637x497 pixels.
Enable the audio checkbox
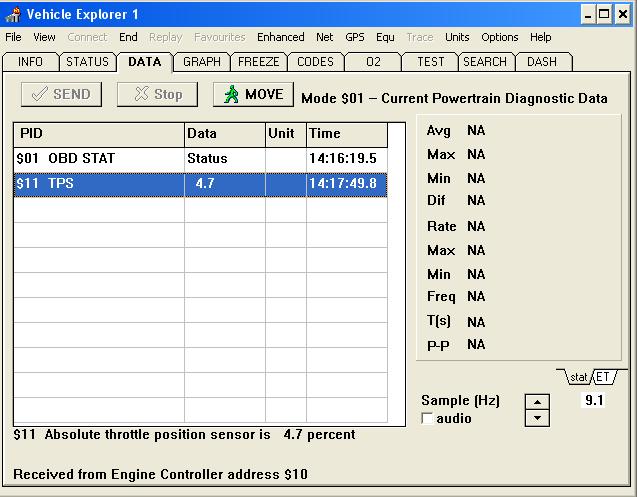coord(428,419)
